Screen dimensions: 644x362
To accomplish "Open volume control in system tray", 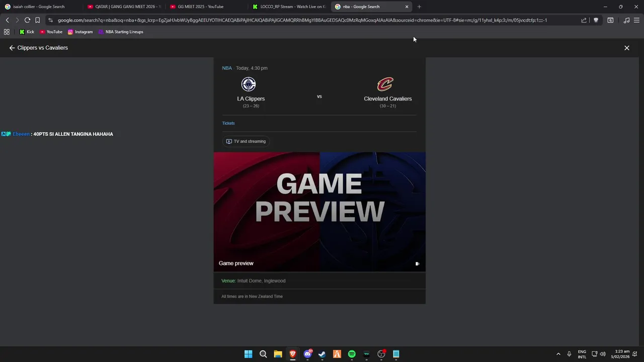I will pos(603,354).
